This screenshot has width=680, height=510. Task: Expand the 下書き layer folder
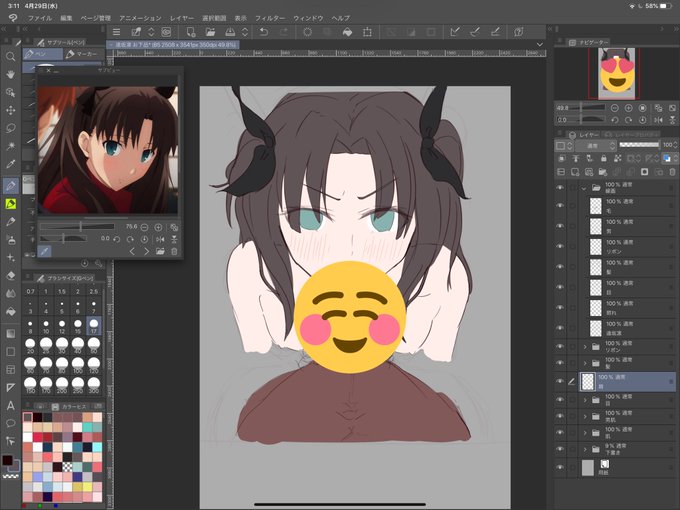pyautogui.click(x=585, y=449)
